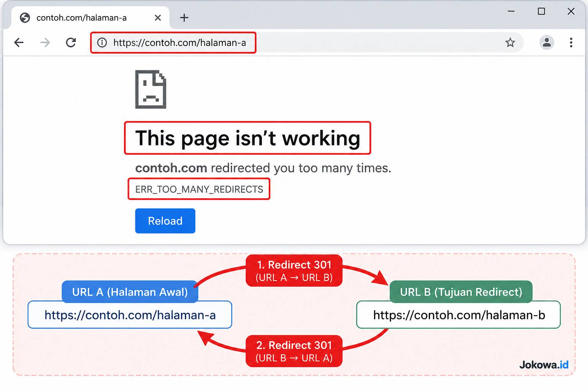Close the contoh.com/halaman-a tab
The height and width of the screenshot is (392, 588).
point(158,18)
